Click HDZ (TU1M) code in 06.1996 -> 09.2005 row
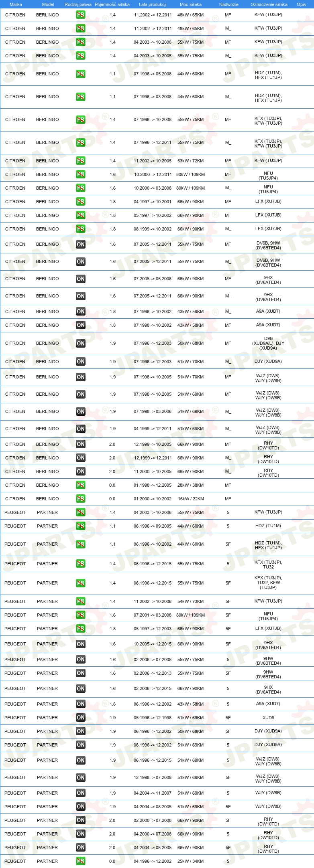 pyautogui.click(x=268, y=526)
